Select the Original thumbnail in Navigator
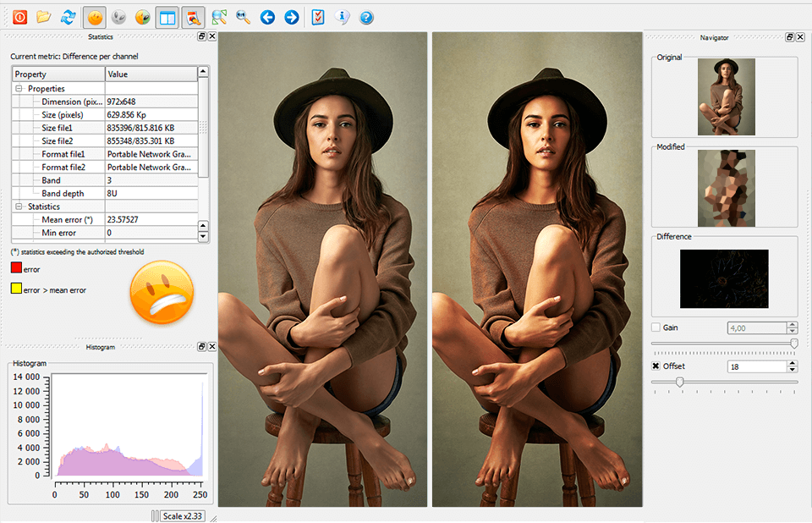812x523 pixels. click(x=726, y=97)
